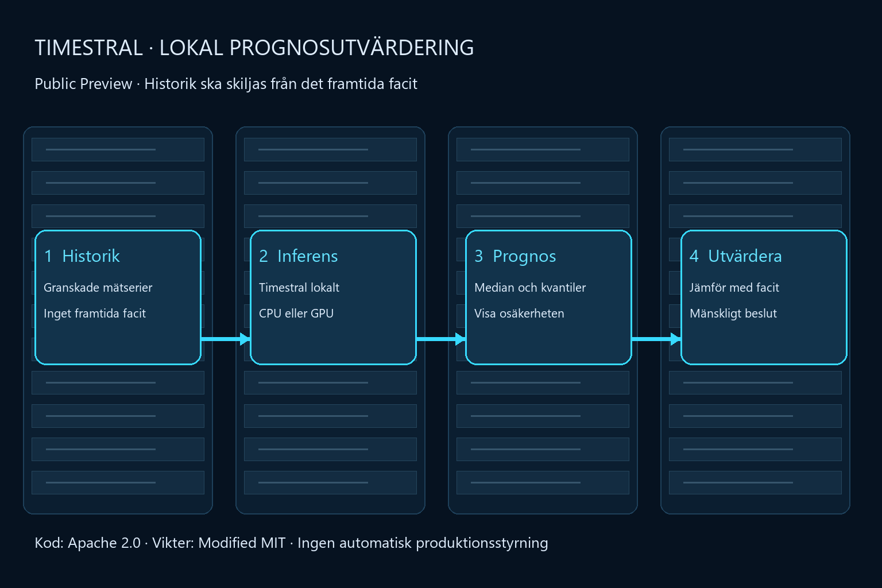The width and height of the screenshot is (882, 588).
Task: Select the "Granskade mätserier" line
Action: pos(98,288)
